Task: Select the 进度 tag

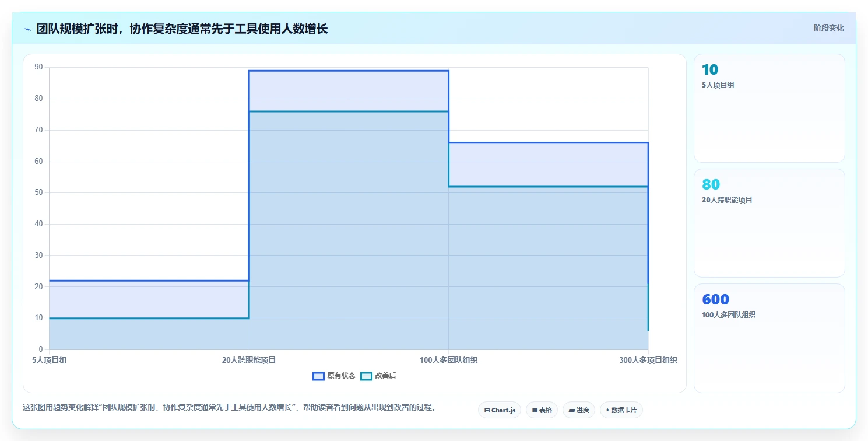Action: click(x=579, y=410)
